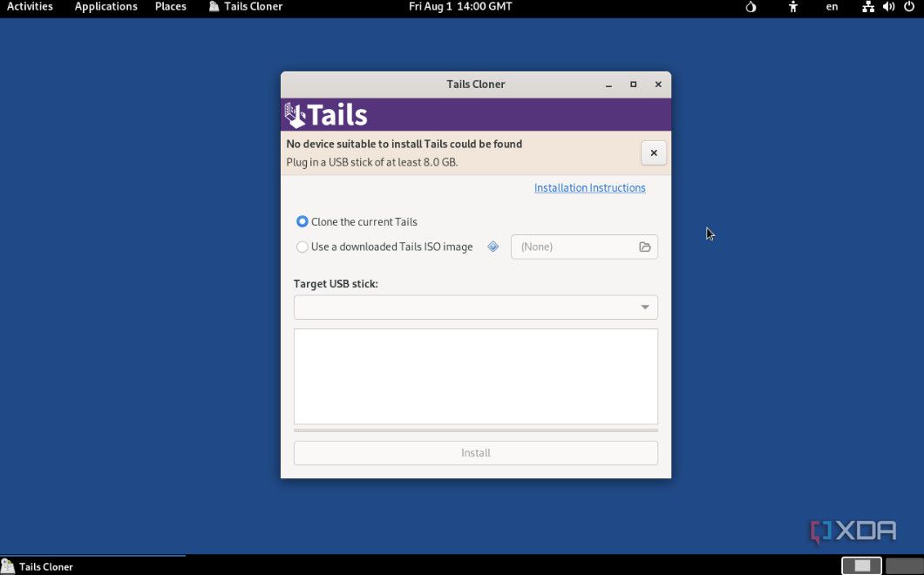
Task: Click the Install button
Action: (x=476, y=453)
